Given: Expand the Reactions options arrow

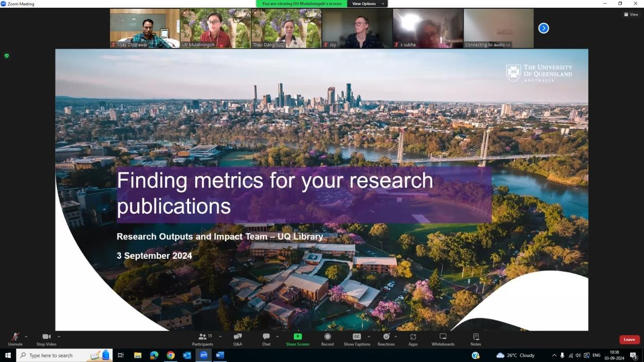Looking at the screenshot, I should [396, 337].
